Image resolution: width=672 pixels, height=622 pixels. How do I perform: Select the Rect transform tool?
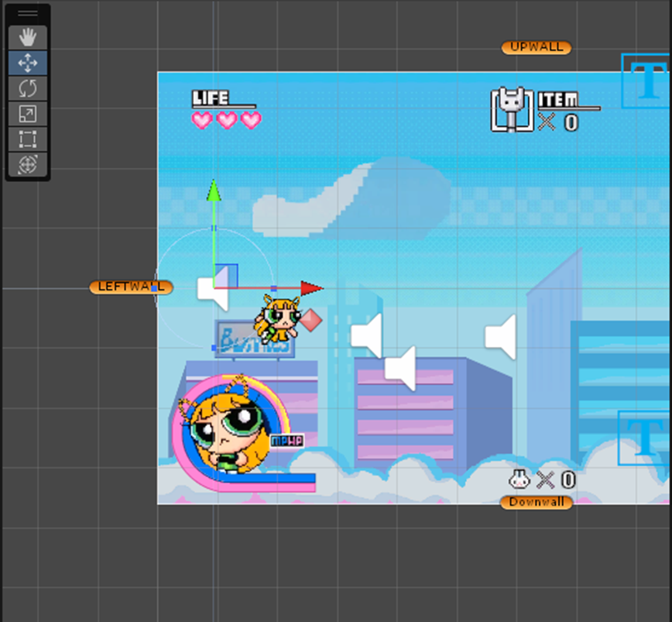27,139
